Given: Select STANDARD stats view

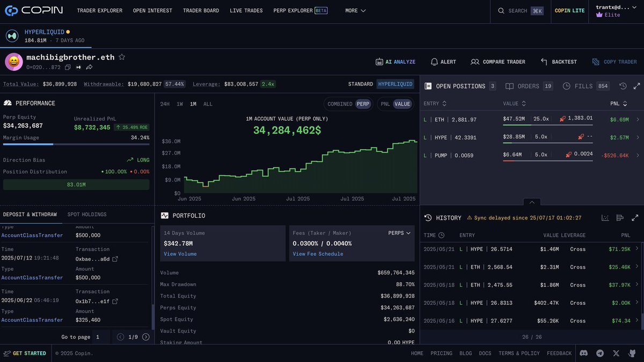Looking at the screenshot, I should tap(361, 84).
